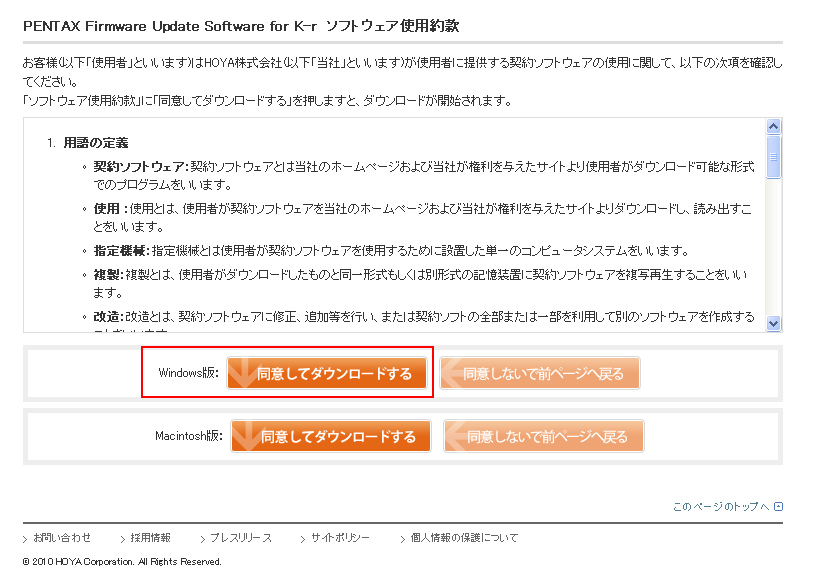This screenshot has height=573, width=825.
Task: Open プレスリリース footer link
Action: click(x=241, y=538)
